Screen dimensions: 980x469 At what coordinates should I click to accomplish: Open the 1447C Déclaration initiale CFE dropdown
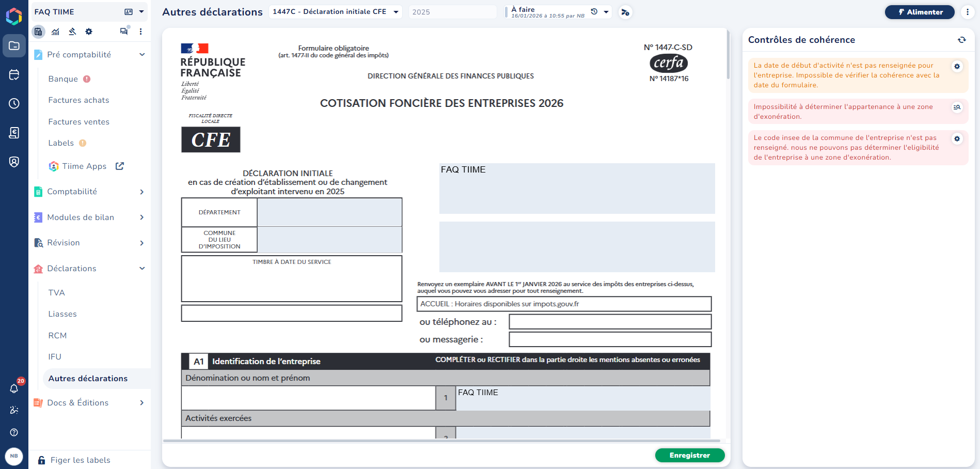(x=336, y=12)
